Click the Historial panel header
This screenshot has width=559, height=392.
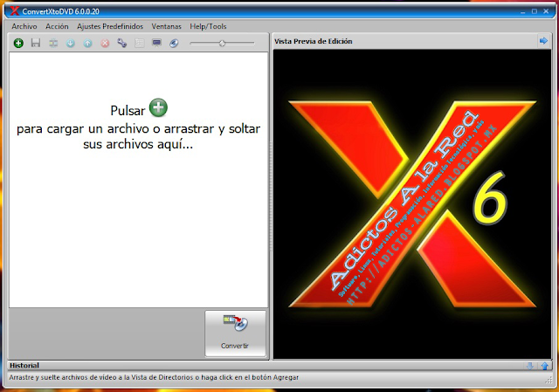[279, 366]
